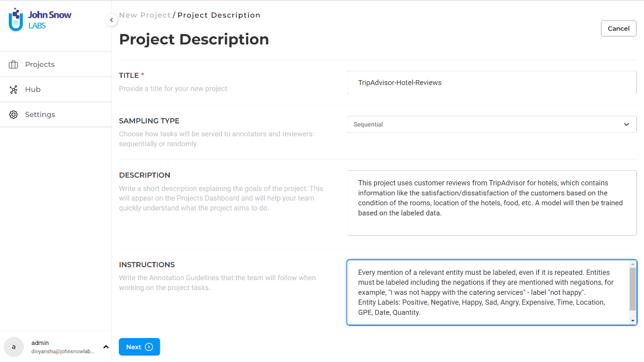
Task: Click the Project Description page heading
Action: coord(194,39)
